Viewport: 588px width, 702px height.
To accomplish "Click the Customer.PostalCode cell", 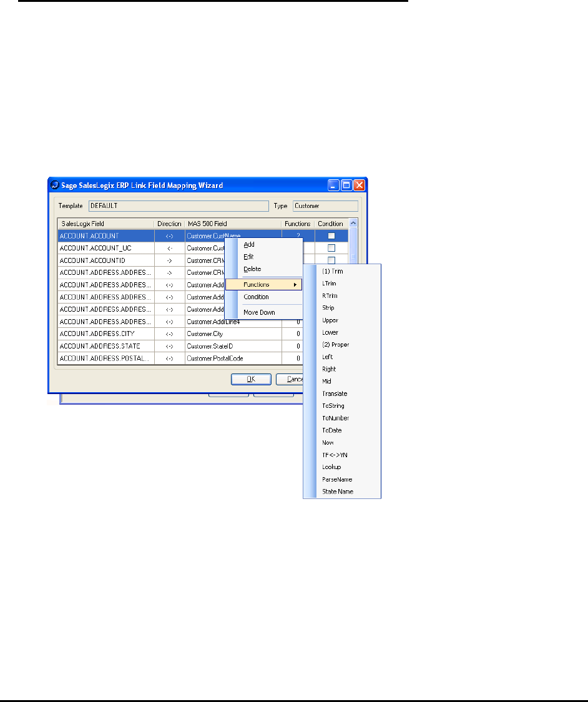I will point(233,358).
